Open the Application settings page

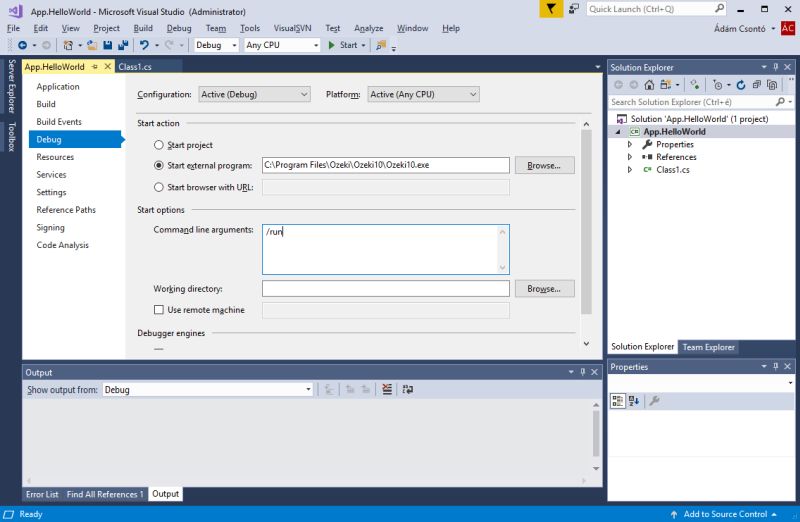point(58,87)
